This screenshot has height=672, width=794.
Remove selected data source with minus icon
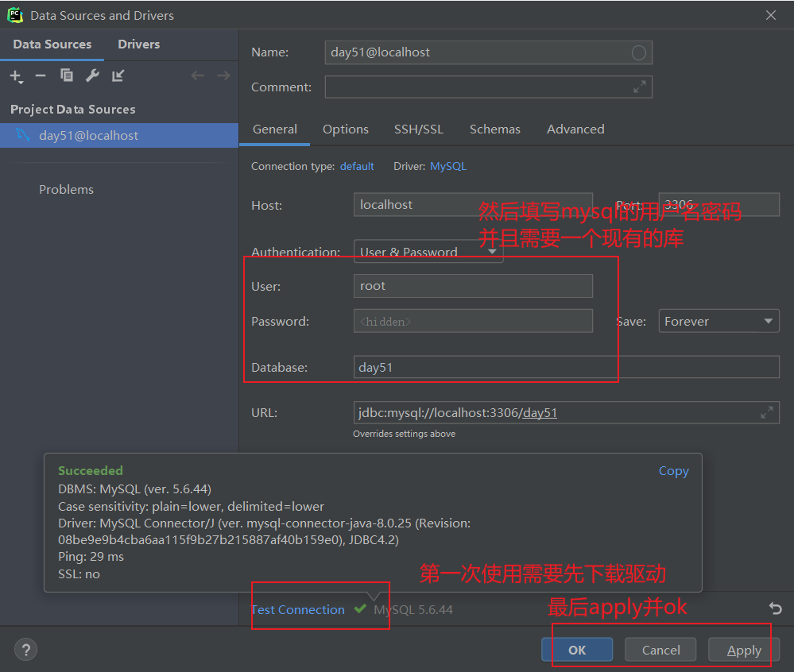(x=41, y=76)
